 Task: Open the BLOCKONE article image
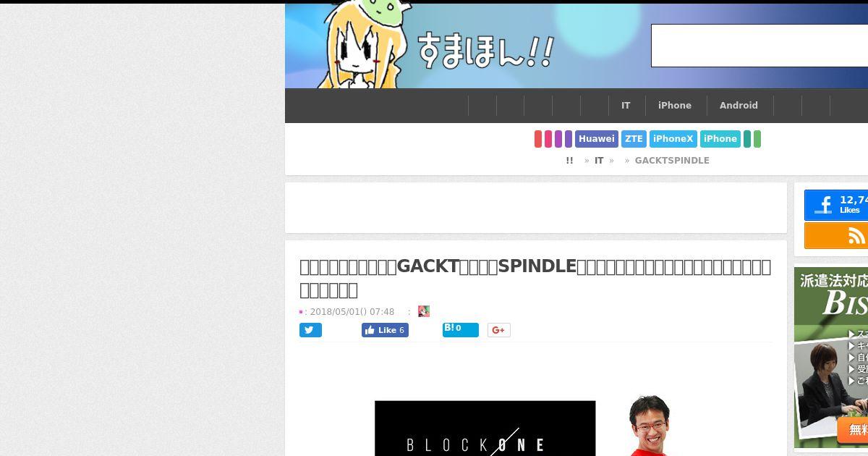click(485, 428)
